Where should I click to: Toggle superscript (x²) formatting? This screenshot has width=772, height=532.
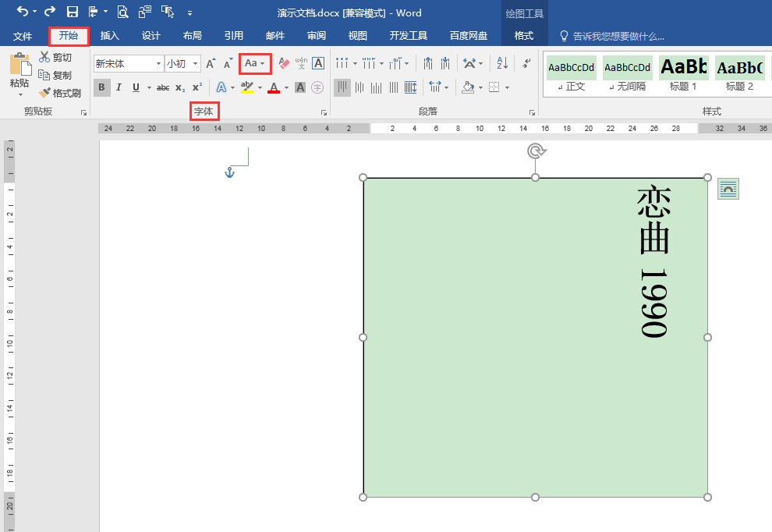[197, 87]
